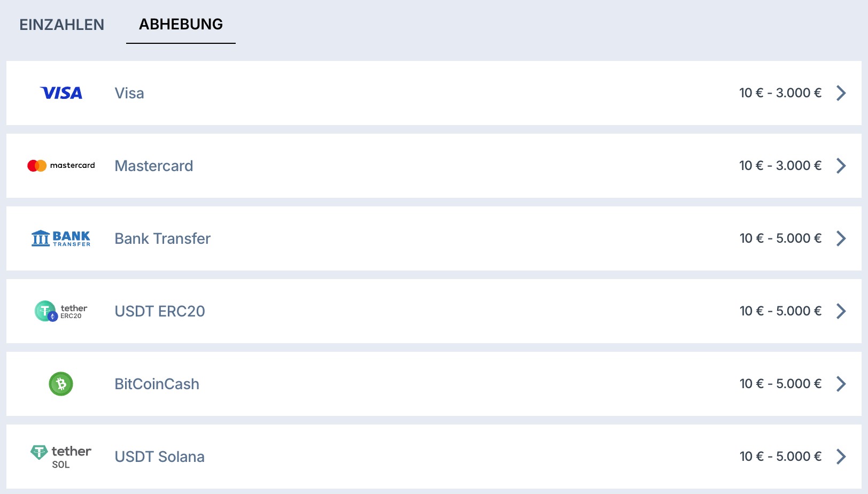Open BitCoinCash row chevron arrow
868x494 pixels.
841,384
